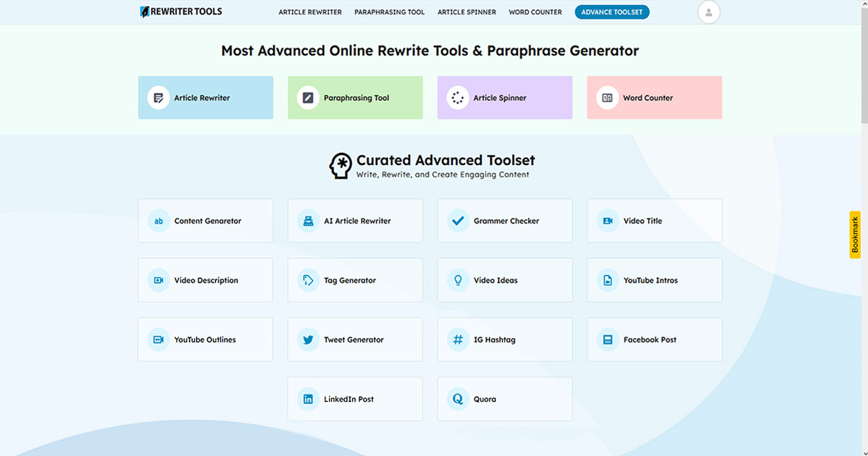The width and height of the screenshot is (868, 456).
Task: Click the yellow Bookmark tab
Action: [x=855, y=235]
